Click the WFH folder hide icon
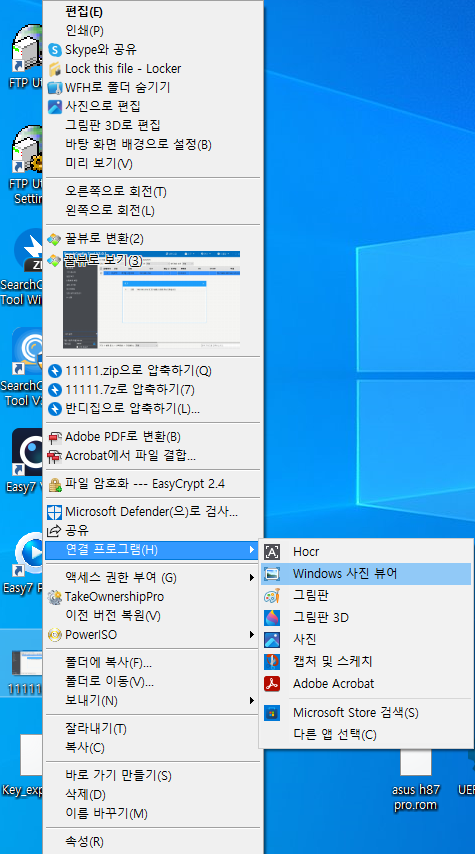The width and height of the screenshot is (475, 854). point(55,88)
